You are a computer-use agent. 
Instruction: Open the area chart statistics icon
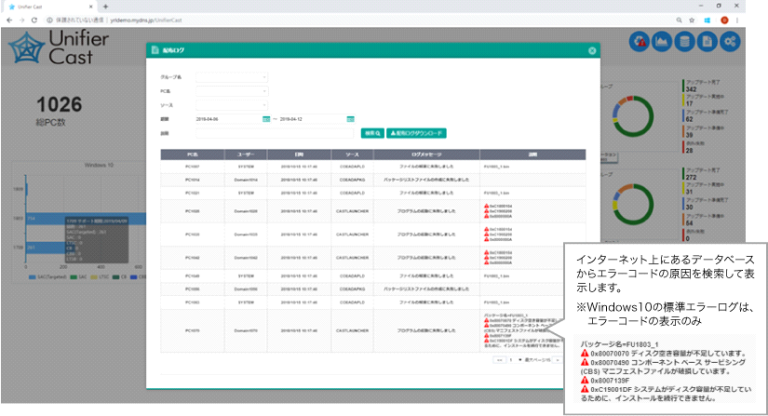click(662, 42)
